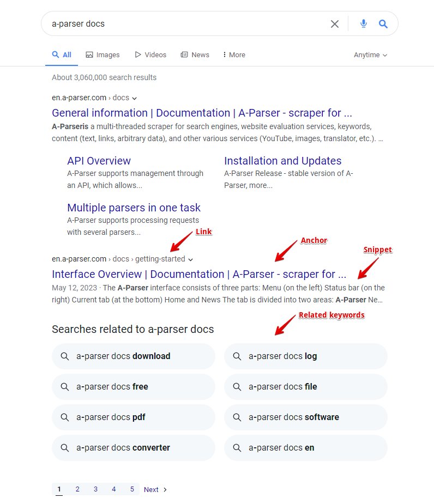Screen dimensions: 434x504
Task: Click the Next page link
Action: [x=155, y=490]
